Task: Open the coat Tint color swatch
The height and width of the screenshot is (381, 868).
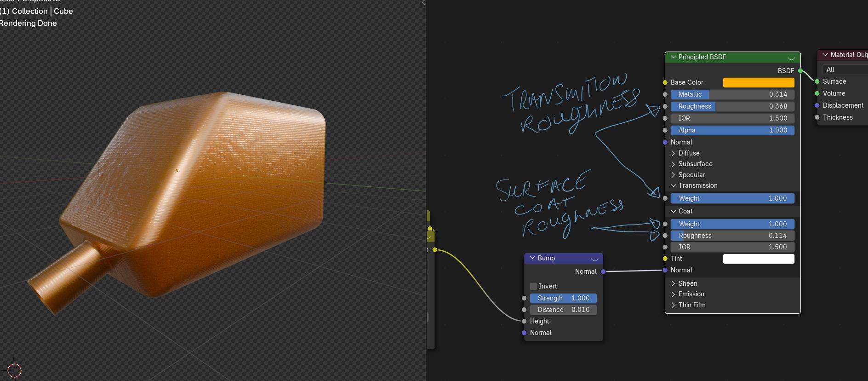Action: (759, 259)
